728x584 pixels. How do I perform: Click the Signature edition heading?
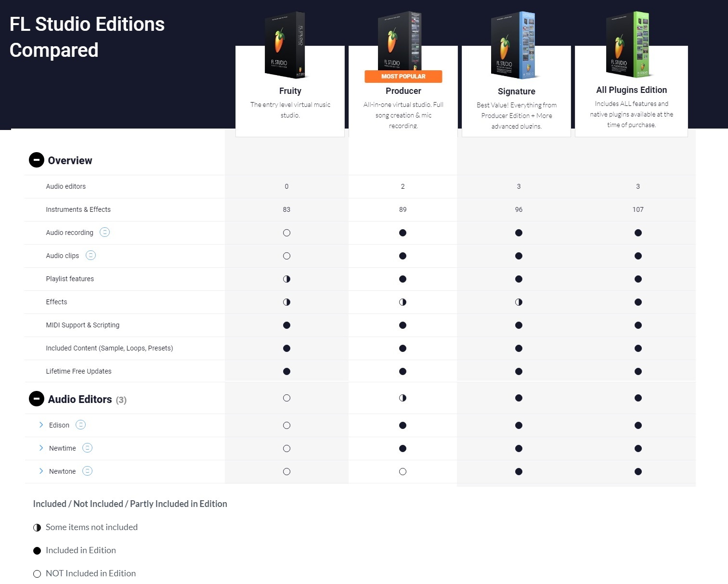click(516, 91)
